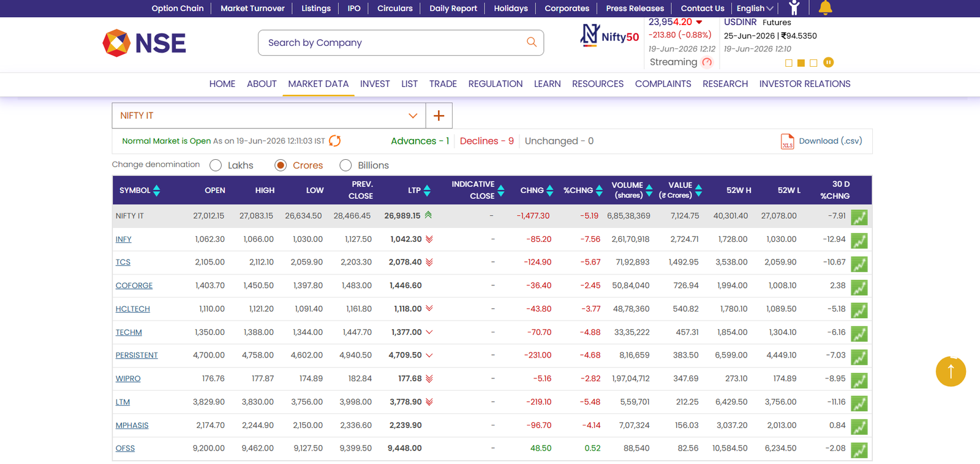980x464 pixels.
Task: Sort by VALUE (₹ Crores) column arrows
Action: 698,190
